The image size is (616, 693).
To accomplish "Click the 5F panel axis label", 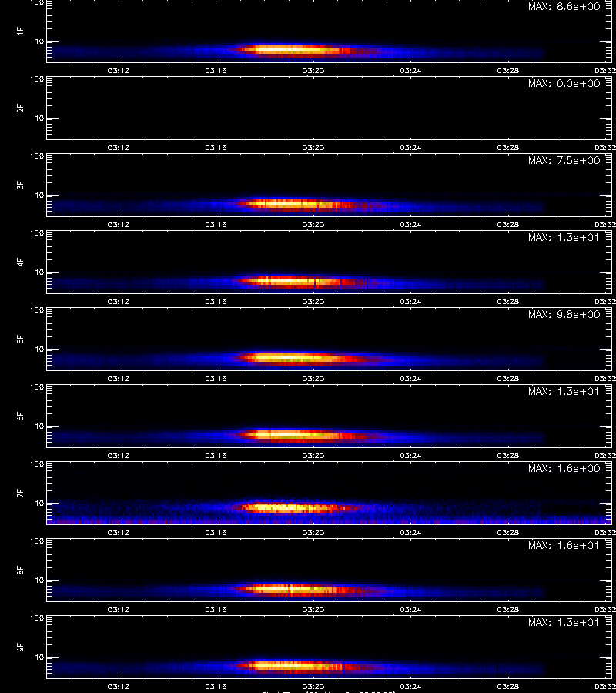I will [x=20, y=340].
